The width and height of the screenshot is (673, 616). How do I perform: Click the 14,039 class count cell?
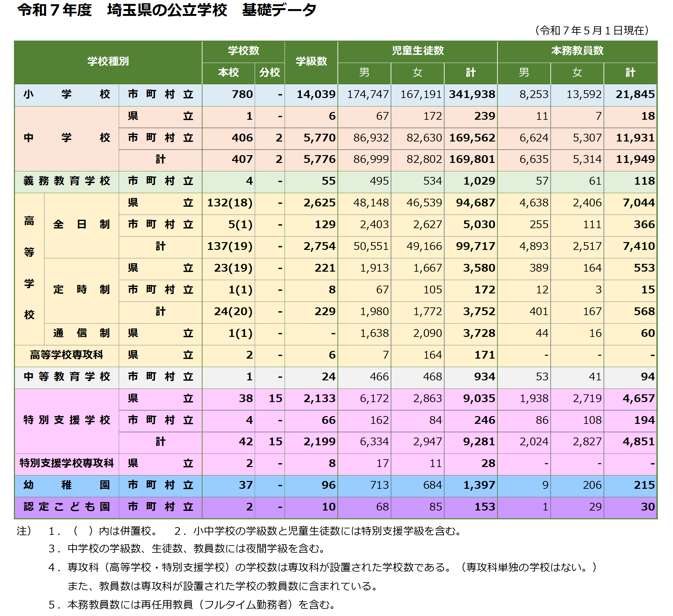(311, 94)
